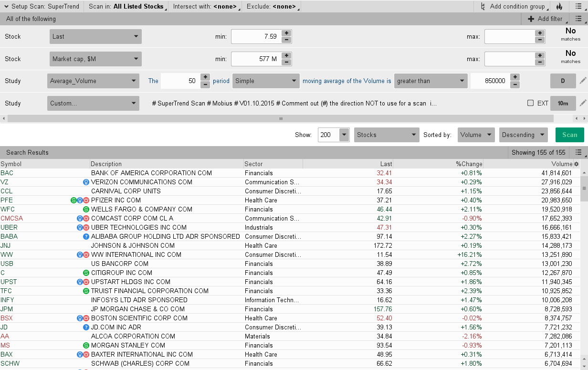
Task: Click the green icon in the PFE row
Action: [73, 200]
